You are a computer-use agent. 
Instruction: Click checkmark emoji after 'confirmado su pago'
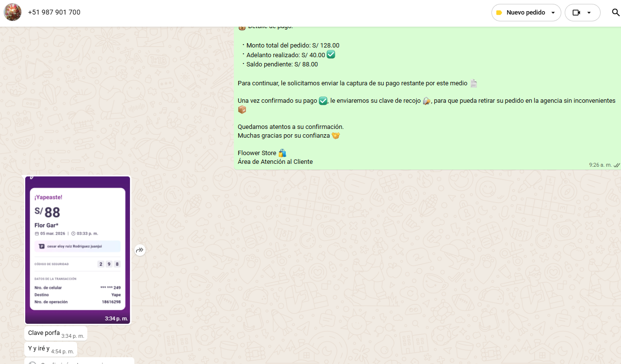[x=323, y=101]
